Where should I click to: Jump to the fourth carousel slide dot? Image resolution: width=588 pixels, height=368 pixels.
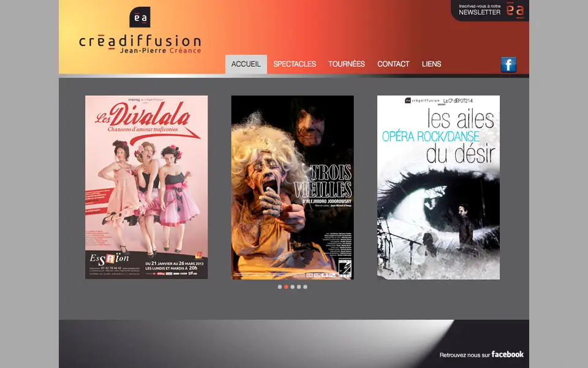click(x=299, y=286)
